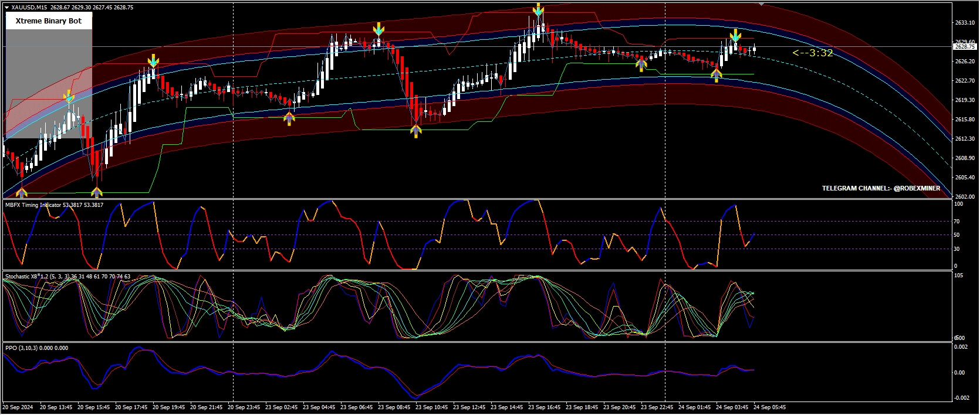Select the sell arrow above 23 Sep 08:45
The image size is (980, 415).
coord(379,29)
